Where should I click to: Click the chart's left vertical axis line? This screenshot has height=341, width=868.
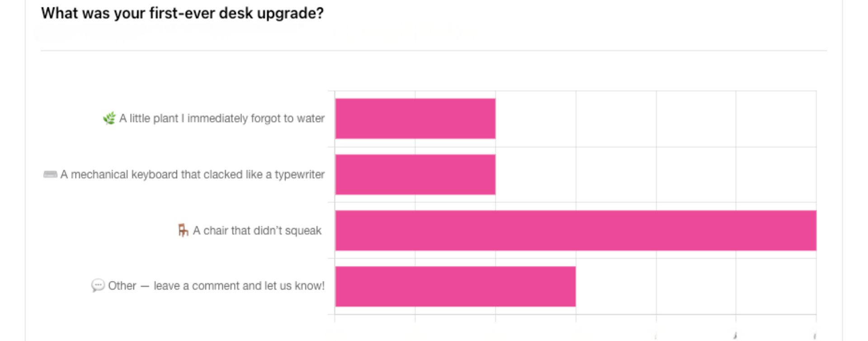click(x=335, y=204)
